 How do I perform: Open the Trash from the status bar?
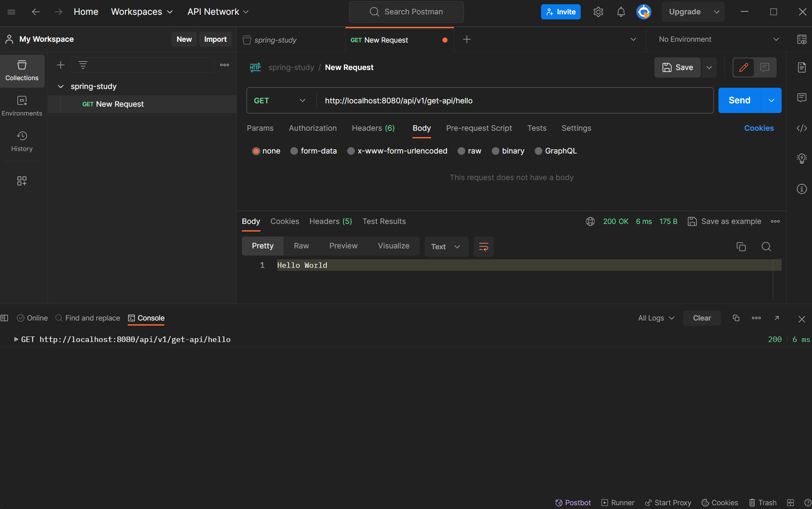point(763,503)
